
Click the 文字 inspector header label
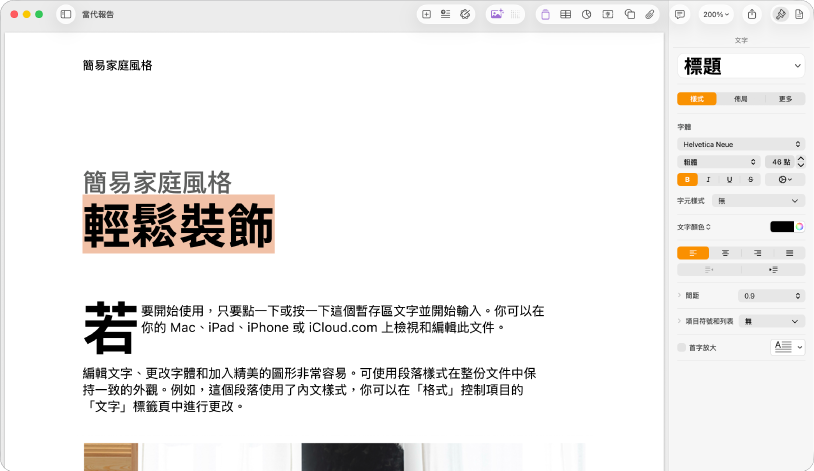tap(741, 40)
